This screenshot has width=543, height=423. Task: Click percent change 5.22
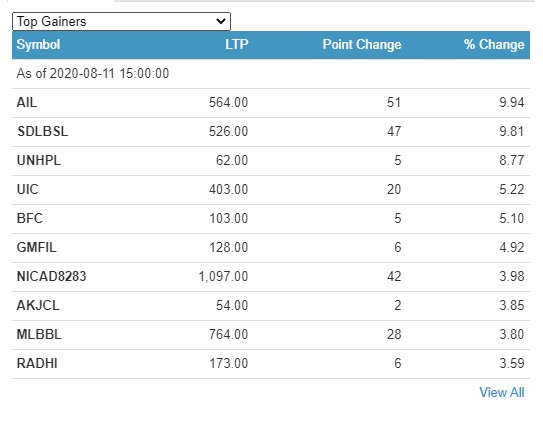tap(512, 190)
